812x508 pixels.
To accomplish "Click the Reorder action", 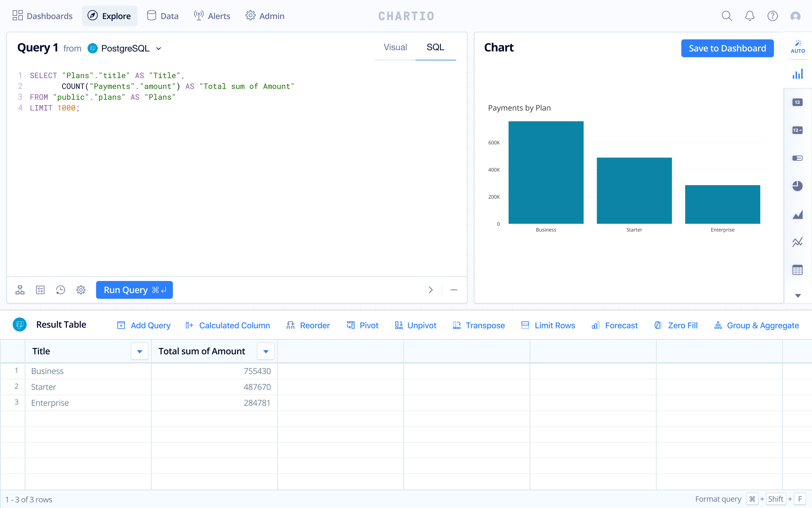I will point(308,325).
